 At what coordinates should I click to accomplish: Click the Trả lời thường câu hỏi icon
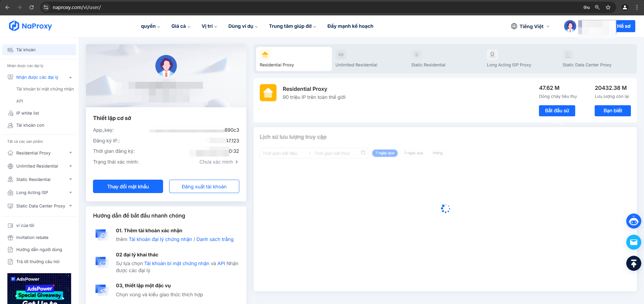[x=10, y=262]
